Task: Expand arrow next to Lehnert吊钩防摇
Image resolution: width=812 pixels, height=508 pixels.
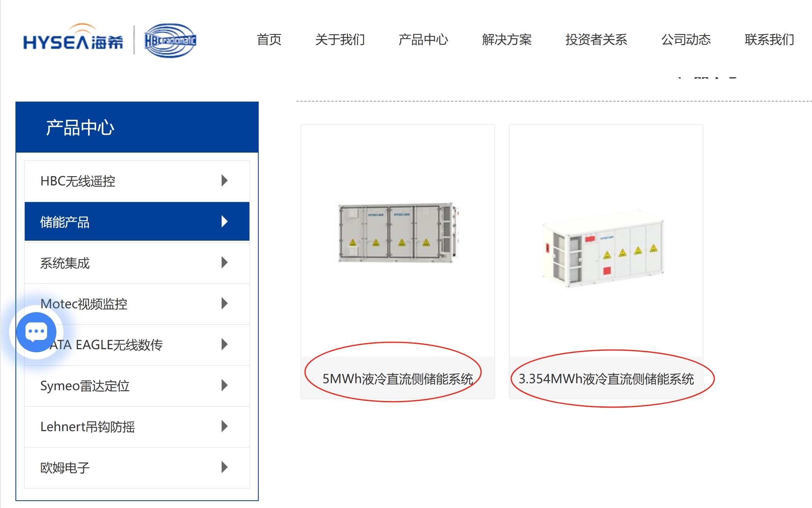Action: [x=224, y=426]
